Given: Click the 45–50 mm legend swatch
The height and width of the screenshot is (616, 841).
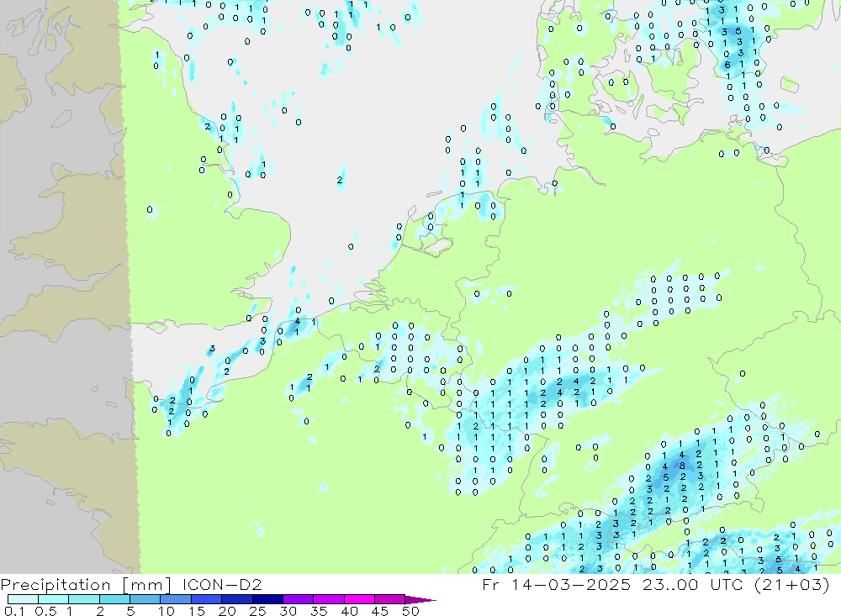Looking at the screenshot, I should click(389, 599).
